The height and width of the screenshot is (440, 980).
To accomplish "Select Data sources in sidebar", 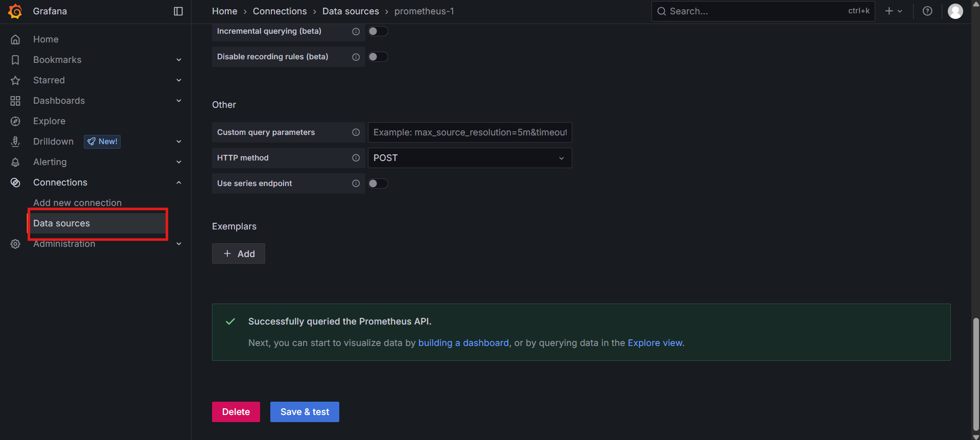I will pos(97,223).
